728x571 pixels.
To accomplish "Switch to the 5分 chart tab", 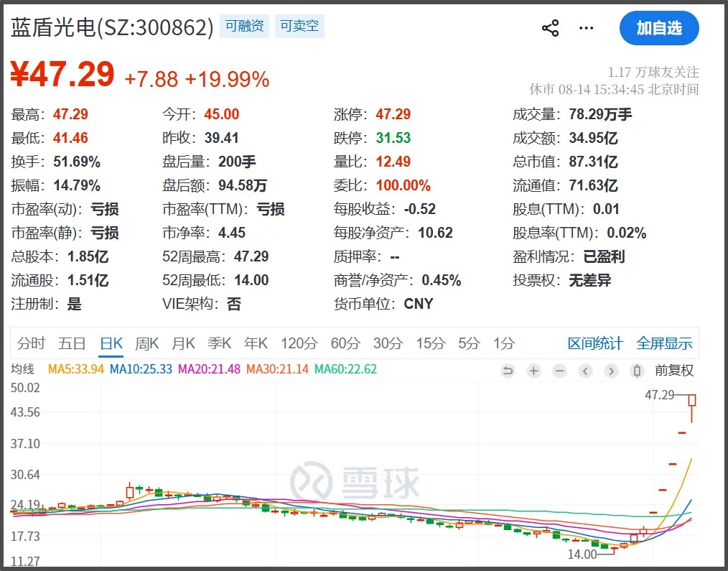I will coord(469,343).
